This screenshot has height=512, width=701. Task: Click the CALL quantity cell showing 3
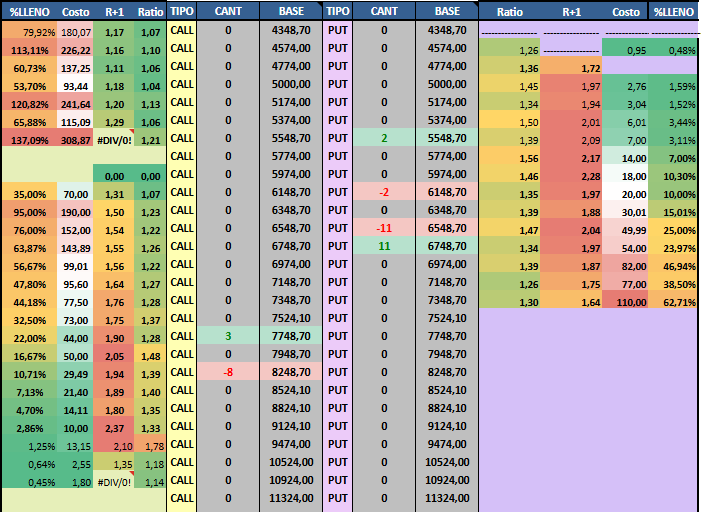pos(228,336)
